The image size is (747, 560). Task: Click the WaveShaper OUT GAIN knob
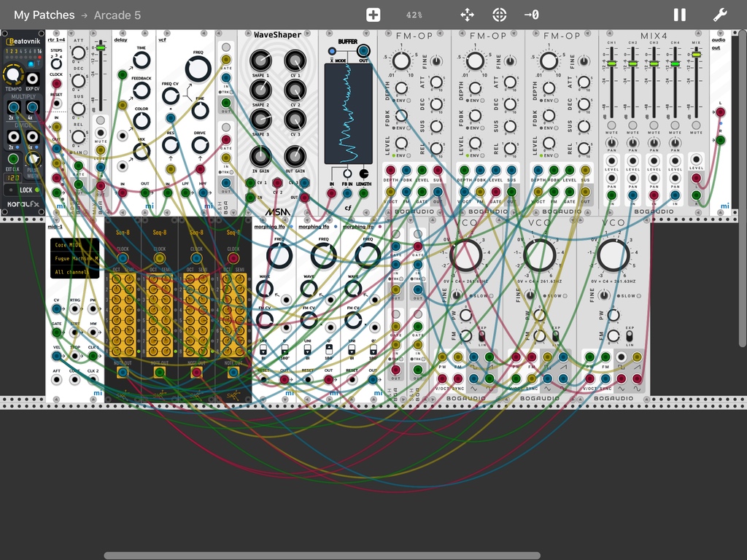[295, 156]
